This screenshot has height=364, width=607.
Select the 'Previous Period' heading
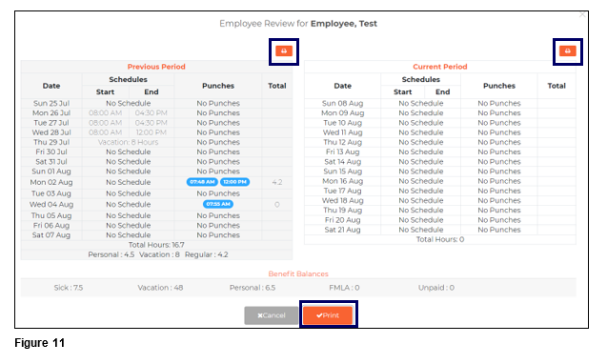156,67
